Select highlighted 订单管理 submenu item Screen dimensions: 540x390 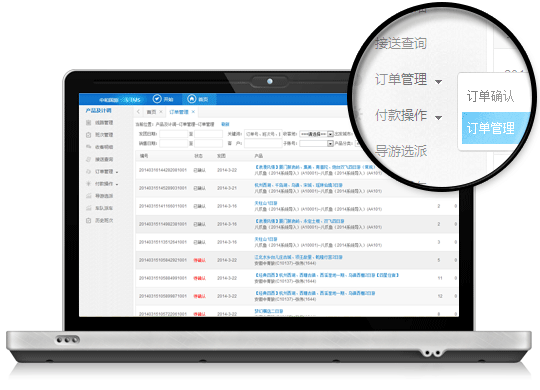(491, 128)
